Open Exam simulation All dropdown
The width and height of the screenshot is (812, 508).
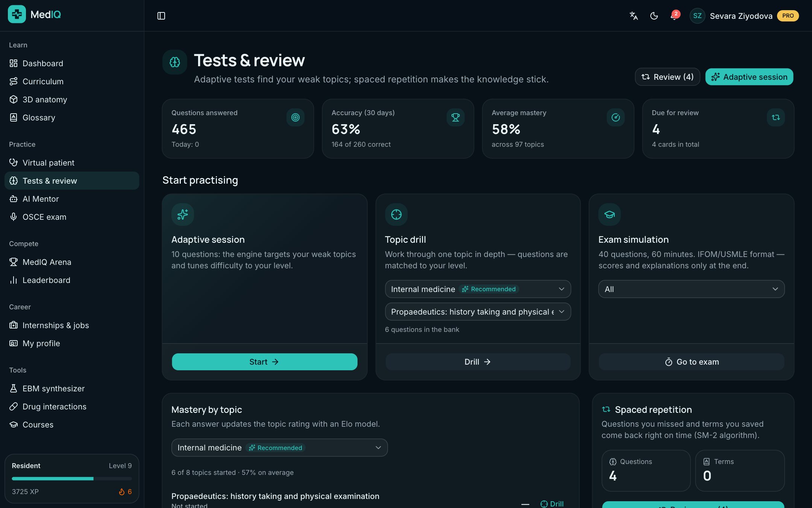[691, 289]
